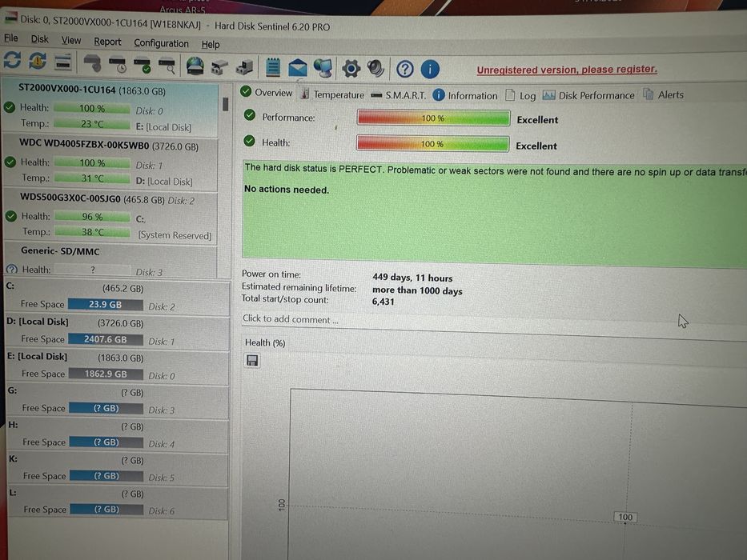Open the Configuration menu
Viewport: 747px width, 560px height.
161,43
